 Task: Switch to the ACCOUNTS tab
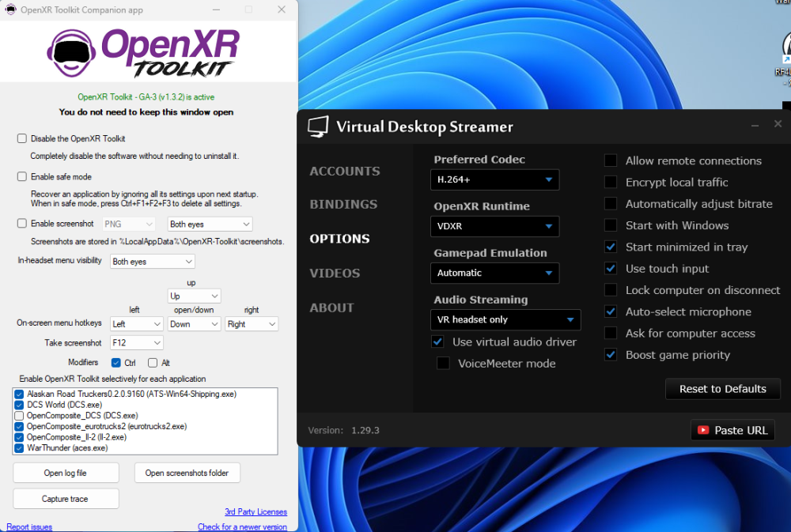click(345, 171)
